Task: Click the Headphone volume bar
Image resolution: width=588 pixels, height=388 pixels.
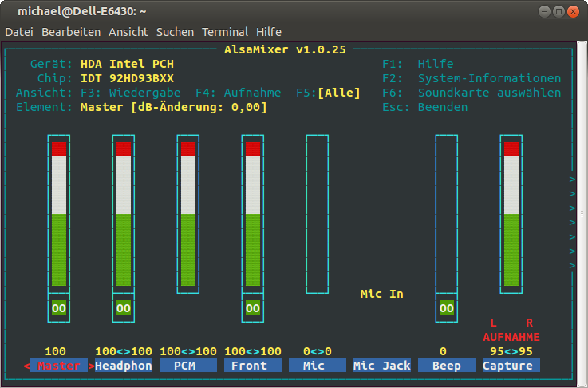Action: click(x=124, y=214)
